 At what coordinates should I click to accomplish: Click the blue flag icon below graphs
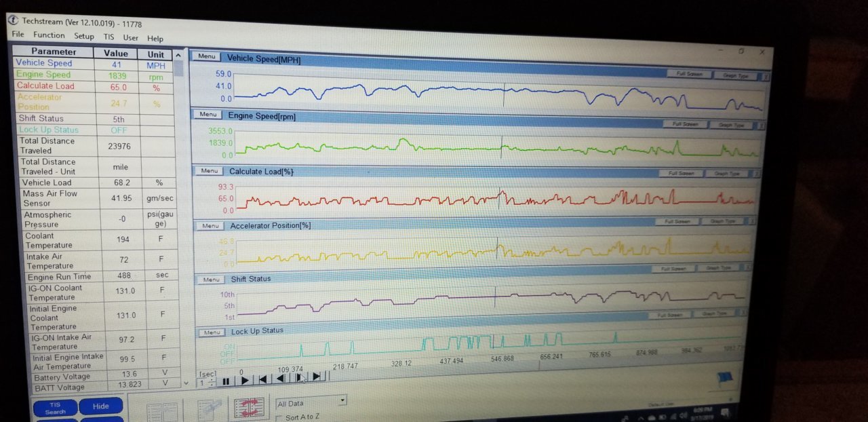pyautogui.click(x=726, y=381)
